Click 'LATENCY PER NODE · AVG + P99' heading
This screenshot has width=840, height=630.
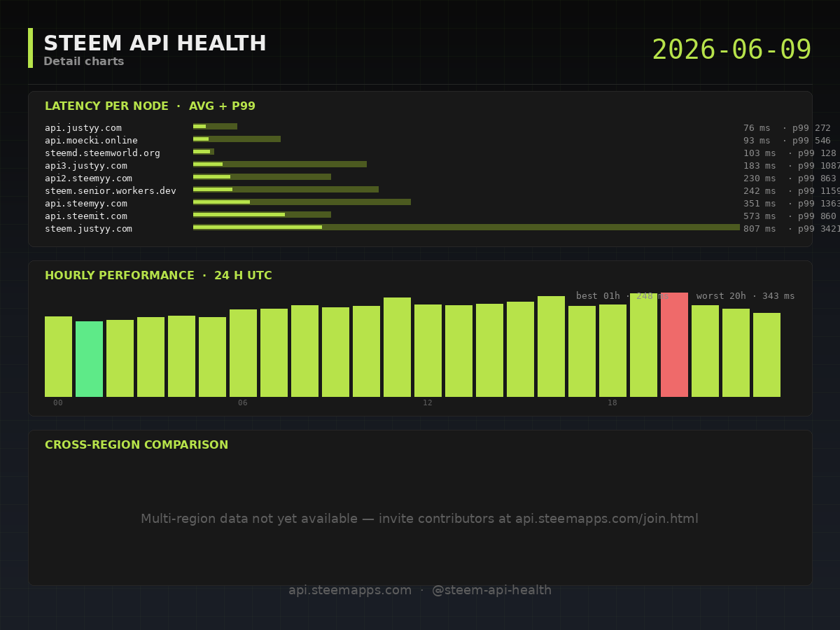[150, 106]
